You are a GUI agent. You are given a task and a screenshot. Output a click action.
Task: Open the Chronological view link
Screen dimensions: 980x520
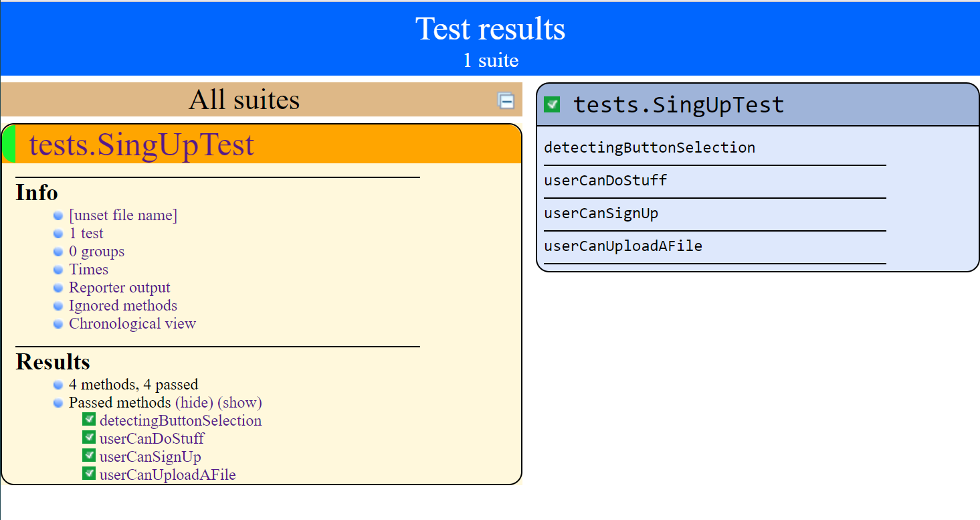132,324
